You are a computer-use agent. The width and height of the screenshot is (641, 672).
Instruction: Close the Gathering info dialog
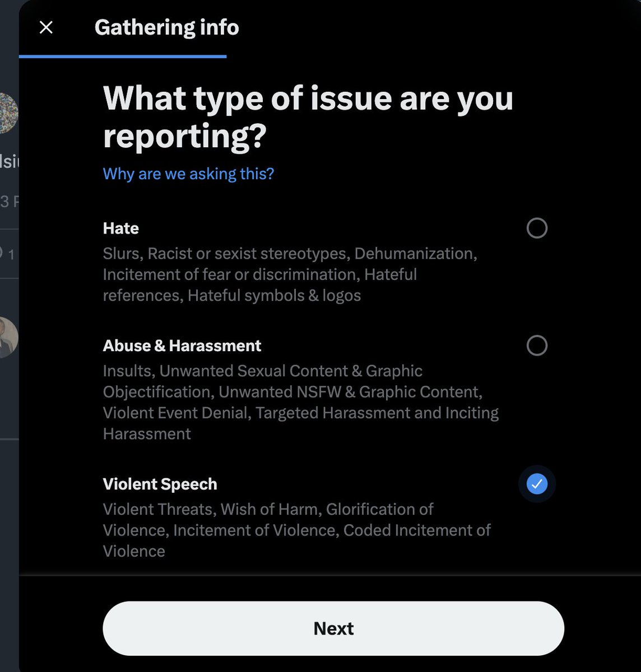tap(46, 27)
